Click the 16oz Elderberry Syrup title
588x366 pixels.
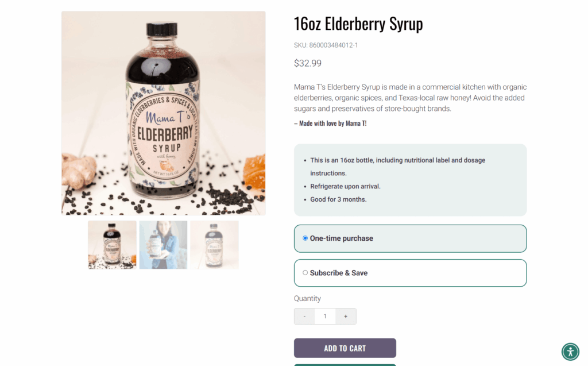pos(358,24)
